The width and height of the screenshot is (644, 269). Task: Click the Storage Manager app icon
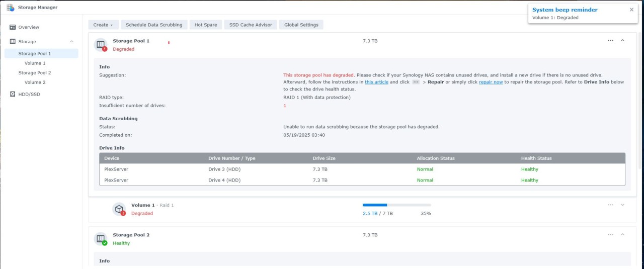tap(10, 8)
